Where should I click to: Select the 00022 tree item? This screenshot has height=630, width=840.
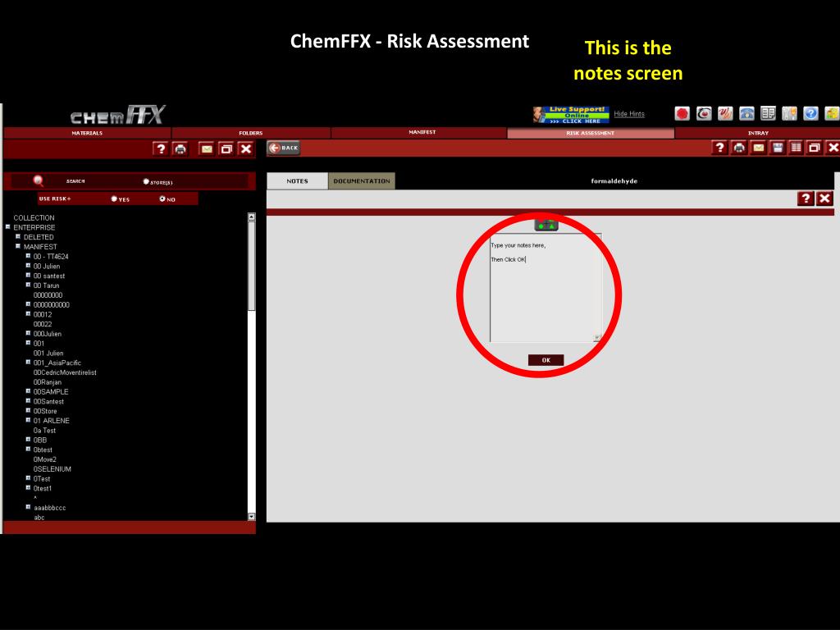(43, 324)
